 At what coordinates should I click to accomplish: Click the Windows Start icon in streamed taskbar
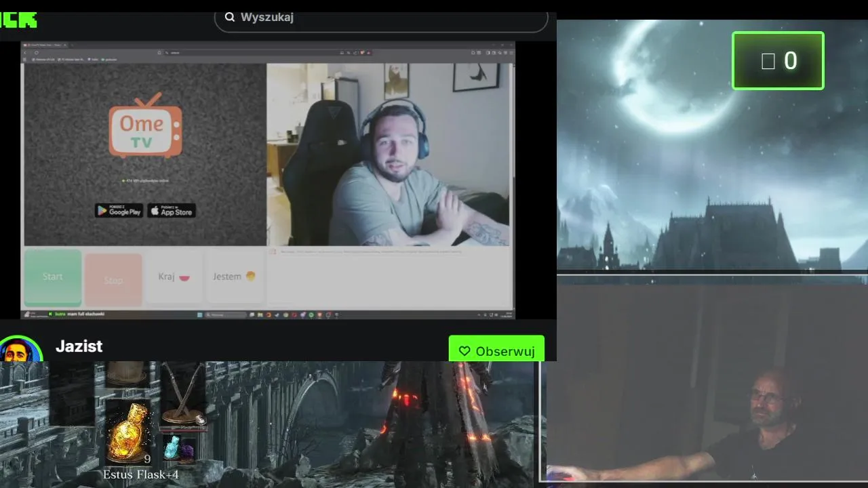click(199, 314)
